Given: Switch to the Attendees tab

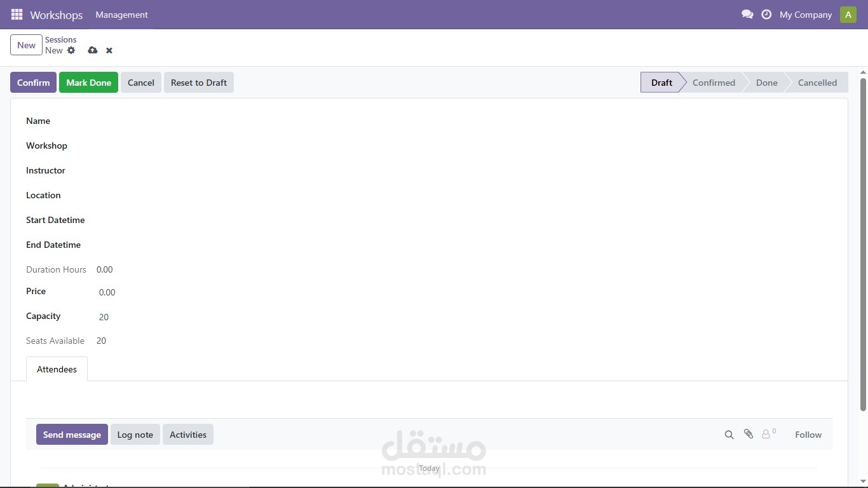Looking at the screenshot, I should (57, 369).
